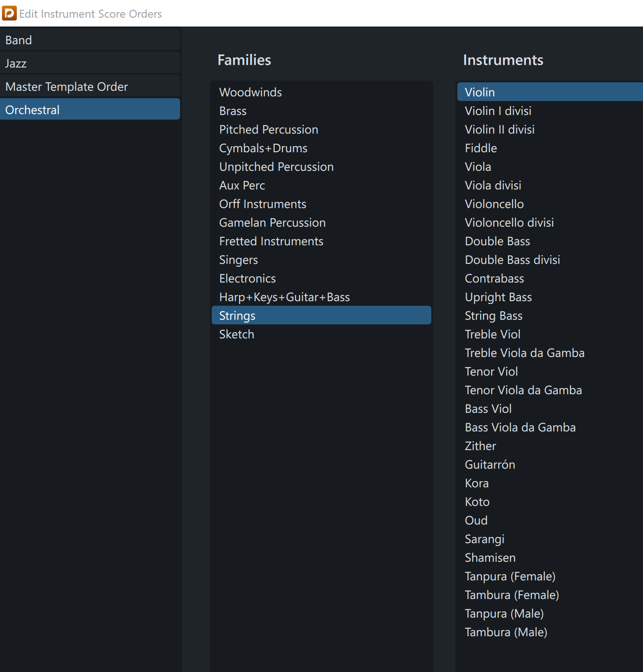The height and width of the screenshot is (672, 643).
Task: Pick Double Bass divisi instrument
Action: pos(512,260)
